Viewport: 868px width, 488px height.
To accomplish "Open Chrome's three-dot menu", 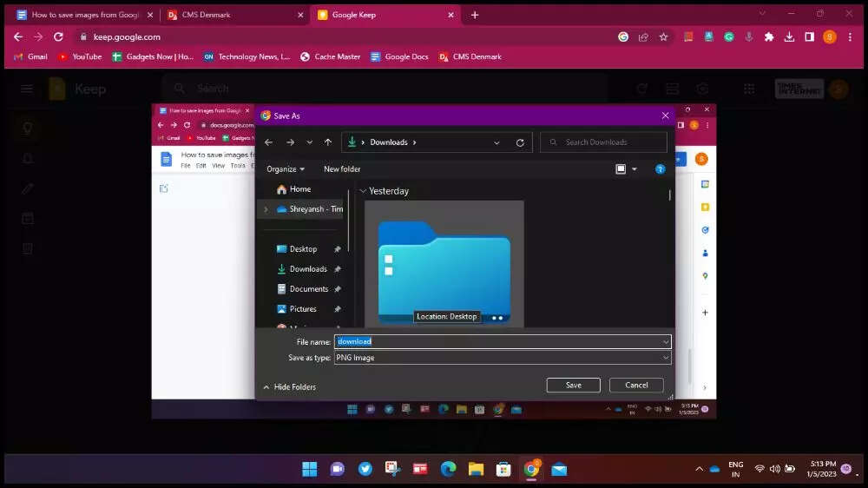I will coord(850,37).
